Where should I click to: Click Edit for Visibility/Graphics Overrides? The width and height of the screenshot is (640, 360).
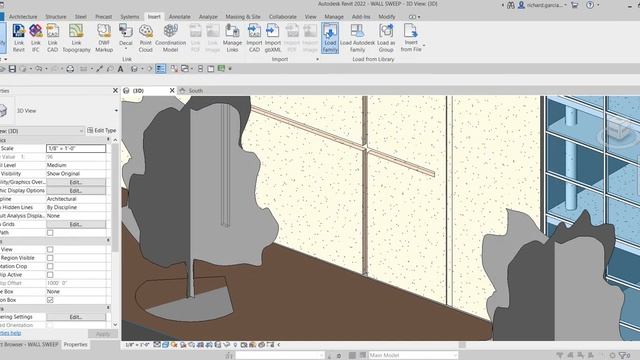pos(76,182)
